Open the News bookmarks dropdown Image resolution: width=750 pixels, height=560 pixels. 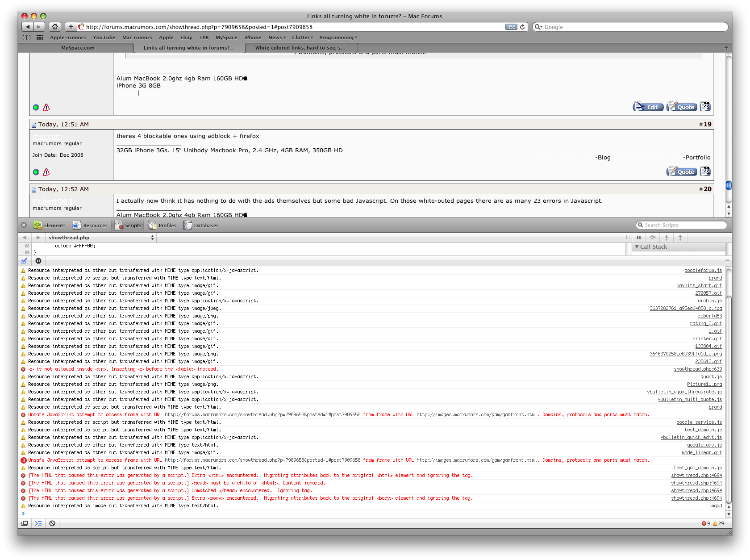pos(277,38)
